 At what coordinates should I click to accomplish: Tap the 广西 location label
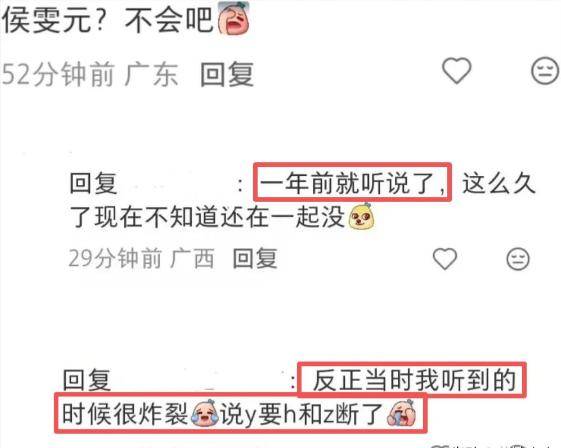[x=192, y=258]
